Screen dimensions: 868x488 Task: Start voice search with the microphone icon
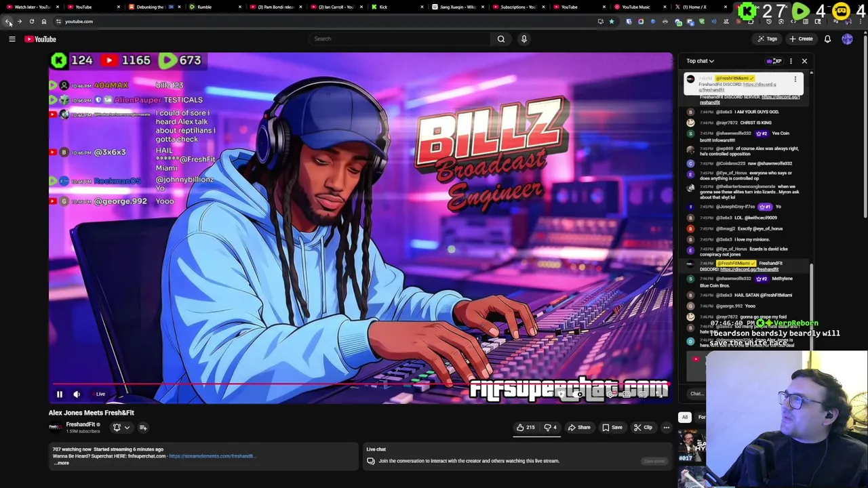524,39
